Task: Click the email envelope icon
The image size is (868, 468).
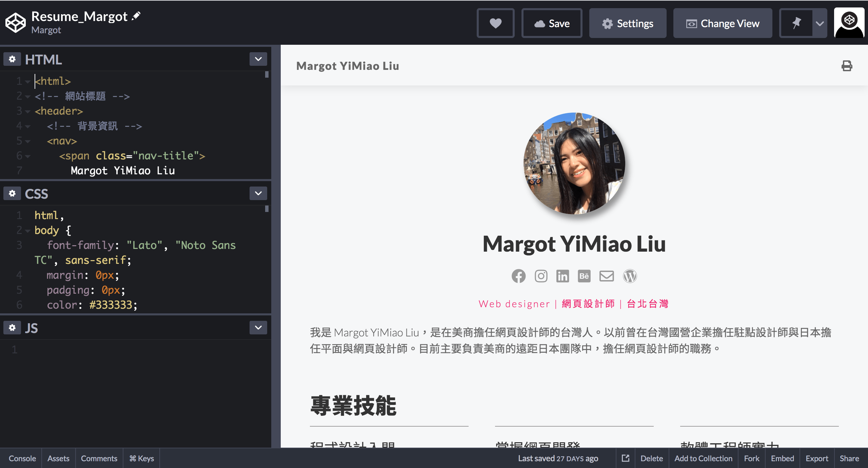Action: (x=606, y=276)
